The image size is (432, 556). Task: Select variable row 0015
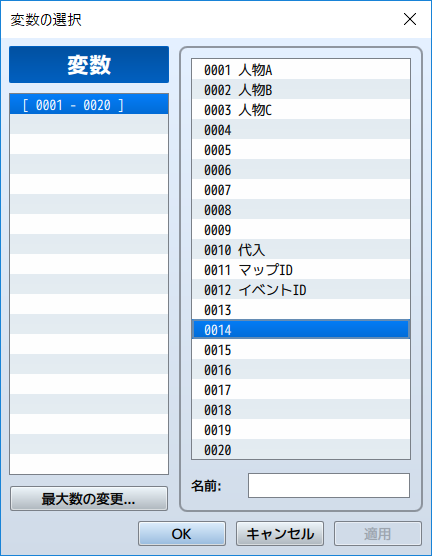301,350
